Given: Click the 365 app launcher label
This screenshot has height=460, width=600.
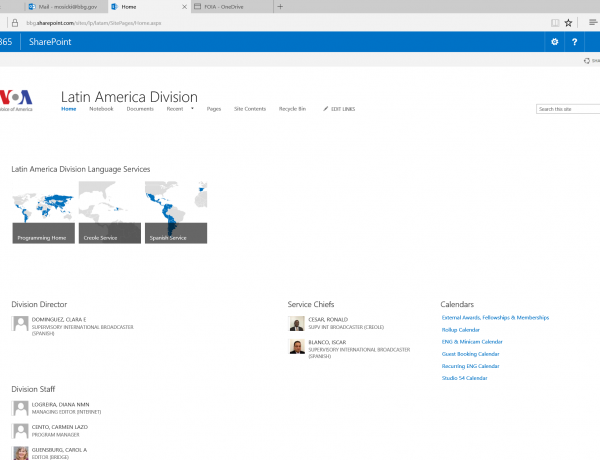Looking at the screenshot, I should [x=6, y=42].
